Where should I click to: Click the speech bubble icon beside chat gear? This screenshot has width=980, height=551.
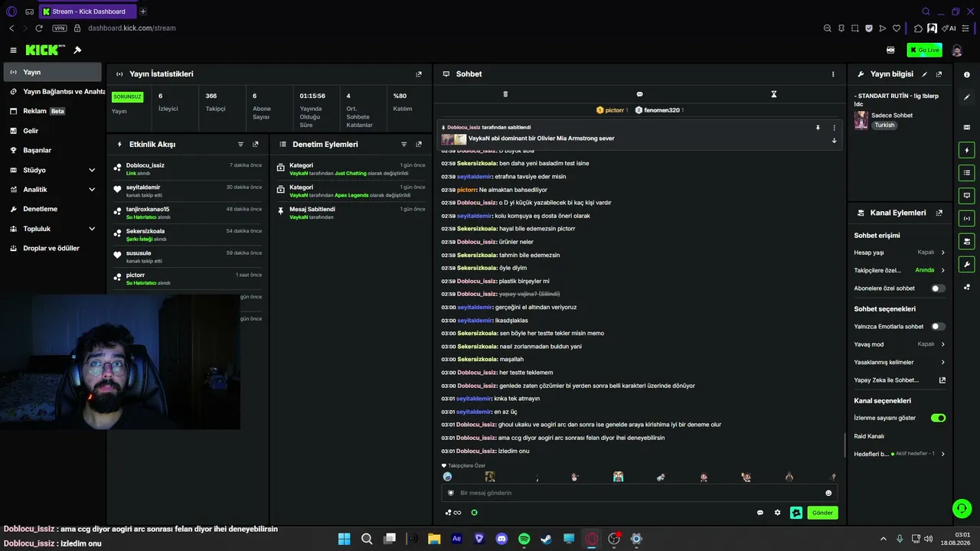pos(760,513)
